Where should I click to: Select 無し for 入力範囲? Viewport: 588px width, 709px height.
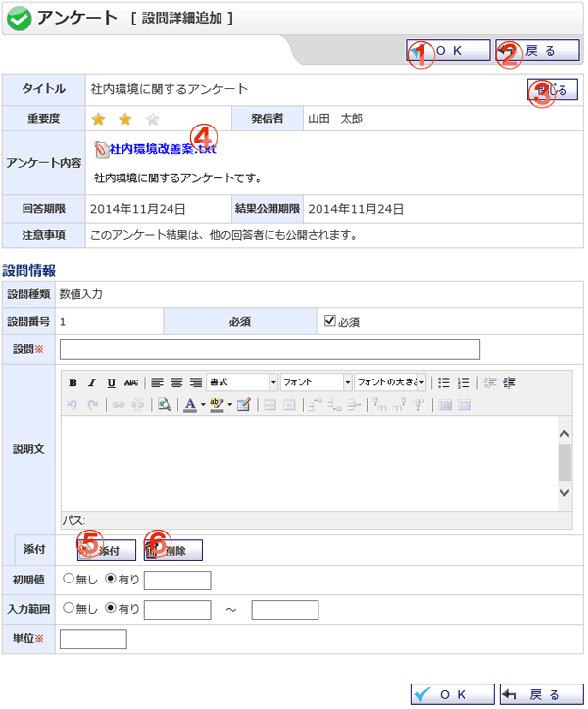[x=69, y=608]
